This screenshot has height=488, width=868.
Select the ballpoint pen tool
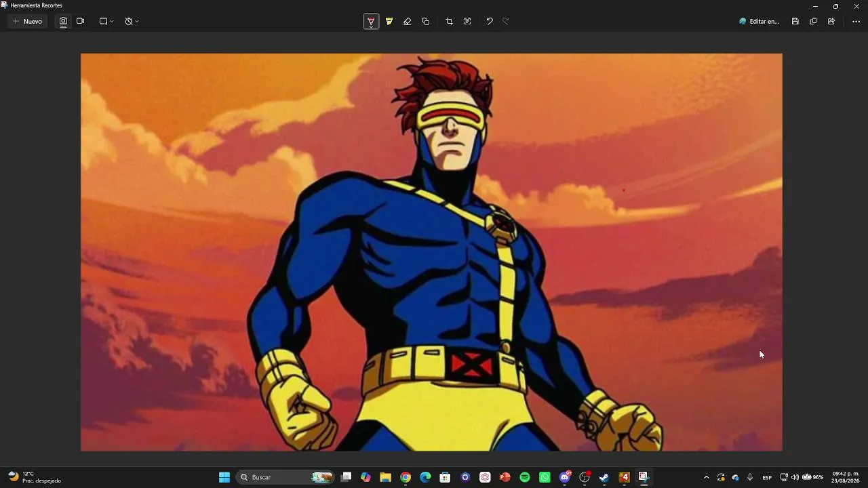click(371, 21)
